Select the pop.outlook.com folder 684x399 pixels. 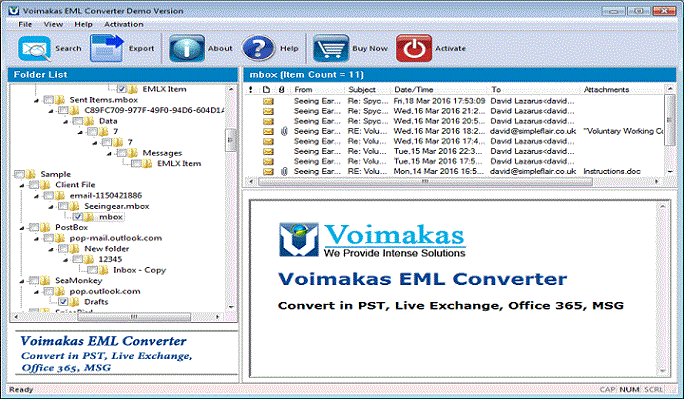pyautogui.click(x=105, y=291)
